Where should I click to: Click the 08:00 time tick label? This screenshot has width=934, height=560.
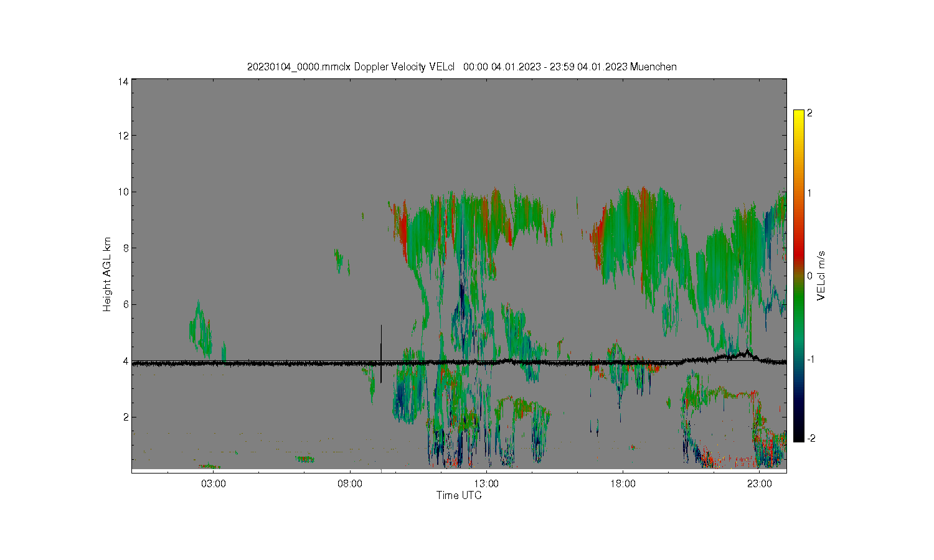[350, 484]
